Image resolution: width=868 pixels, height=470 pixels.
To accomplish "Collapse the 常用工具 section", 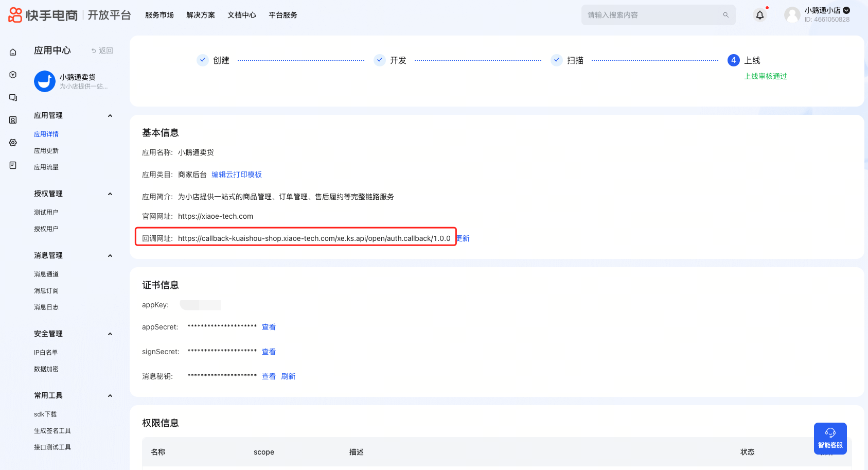I will [x=110, y=396].
